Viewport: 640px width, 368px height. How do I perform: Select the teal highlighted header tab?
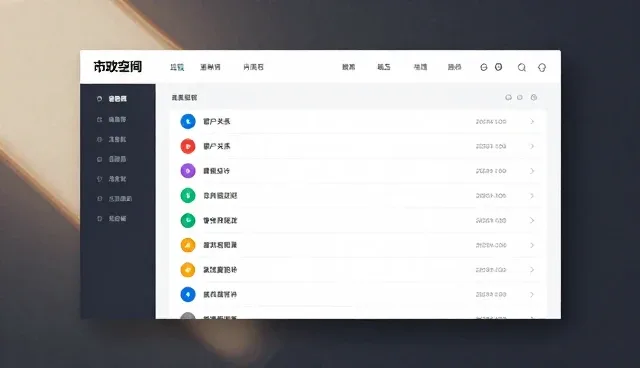point(177,67)
